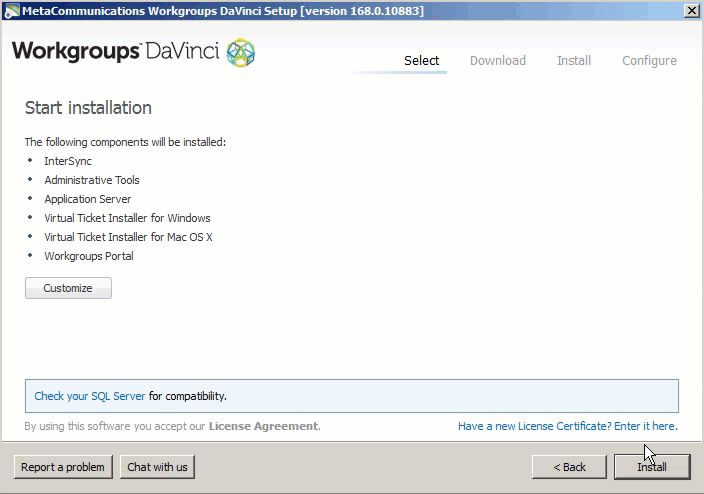Select Virtual Ticket Installer for Windows
This screenshot has height=494, width=704.
(127, 218)
